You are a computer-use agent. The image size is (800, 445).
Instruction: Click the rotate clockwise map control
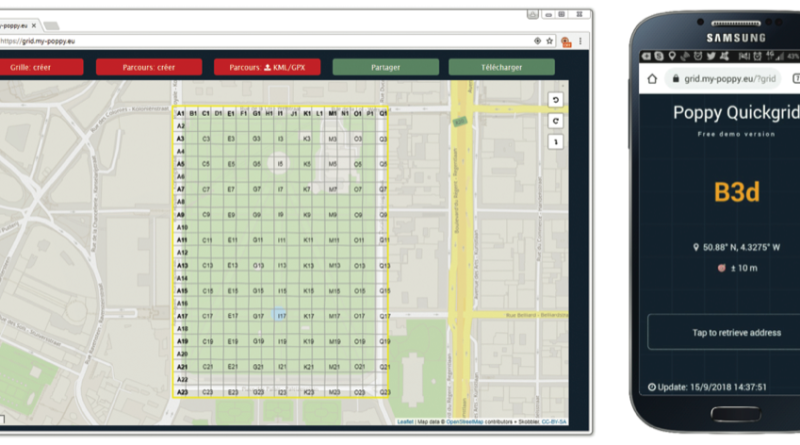click(x=556, y=121)
